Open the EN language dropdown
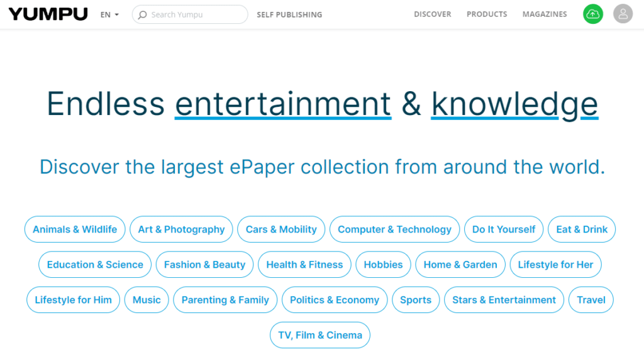The width and height of the screenshot is (644, 357). coord(109,15)
